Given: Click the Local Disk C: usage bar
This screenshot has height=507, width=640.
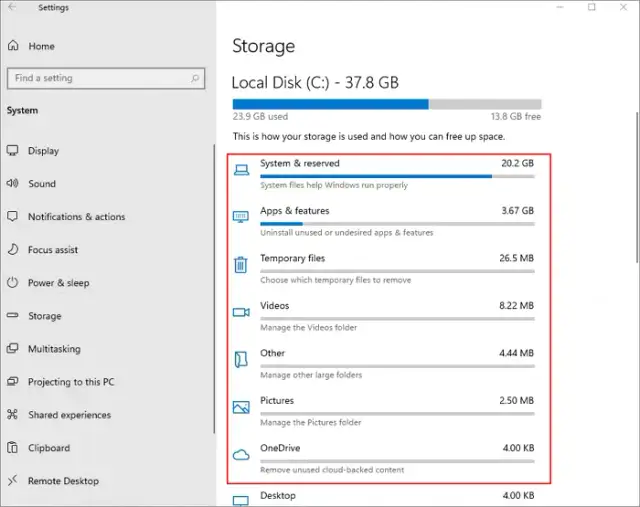Looking at the screenshot, I should [x=387, y=104].
